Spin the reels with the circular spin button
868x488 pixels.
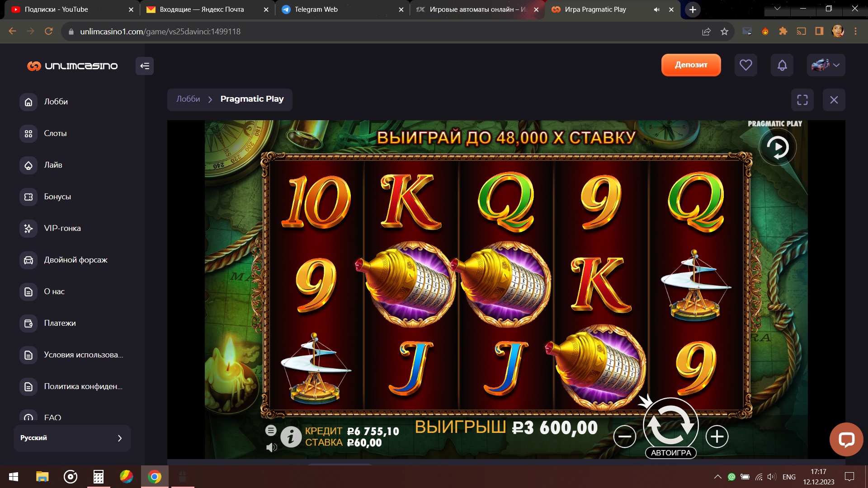click(x=671, y=425)
